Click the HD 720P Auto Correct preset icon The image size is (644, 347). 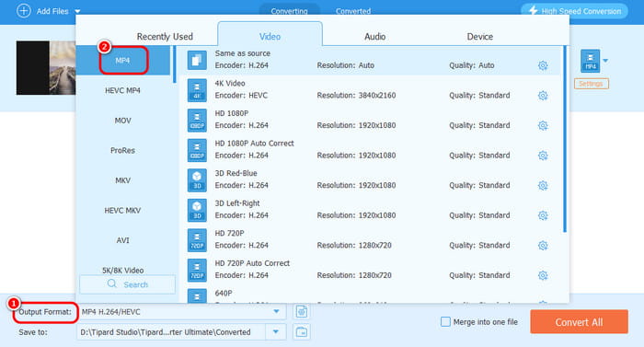(197, 270)
